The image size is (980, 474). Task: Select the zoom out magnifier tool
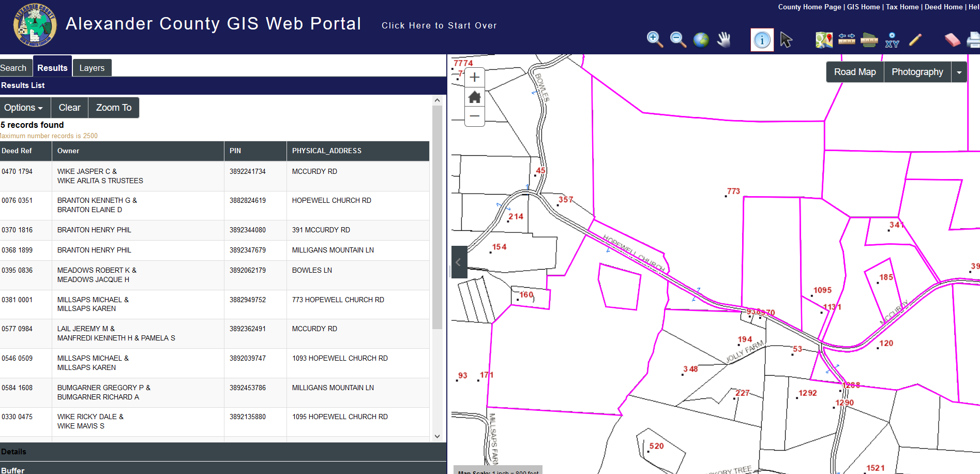click(677, 39)
